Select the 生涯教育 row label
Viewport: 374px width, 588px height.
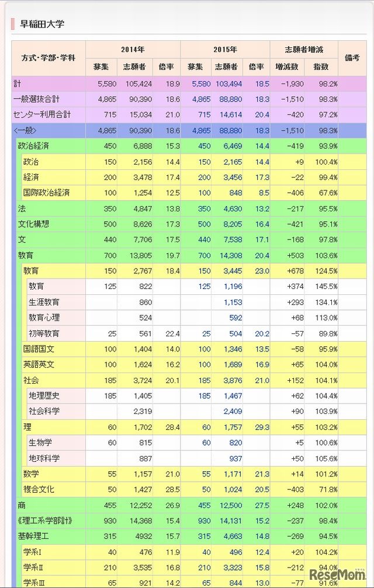[44, 302]
